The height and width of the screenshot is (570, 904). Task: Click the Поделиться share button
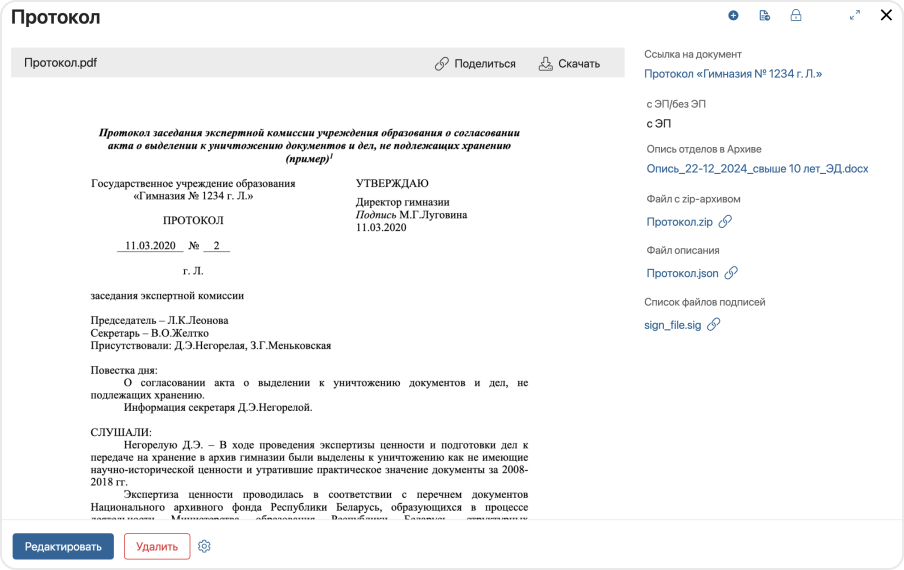(x=475, y=64)
